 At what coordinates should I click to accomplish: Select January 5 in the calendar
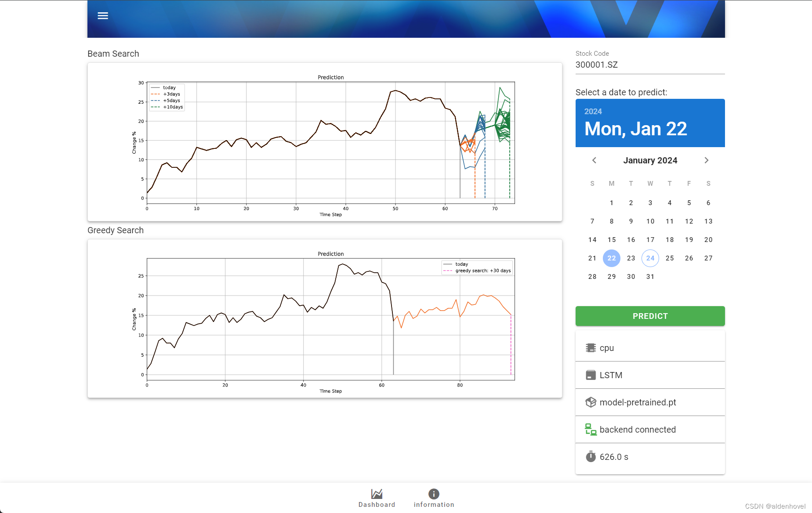[x=689, y=203]
